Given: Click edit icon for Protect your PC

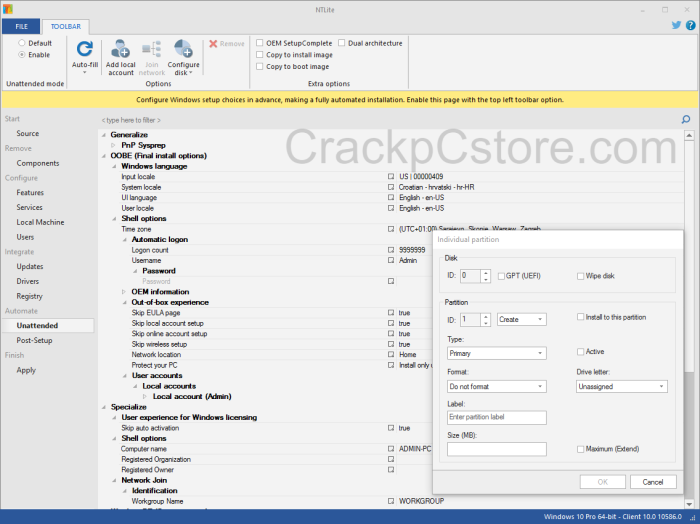Looking at the screenshot, I should click(x=391, y=365).
